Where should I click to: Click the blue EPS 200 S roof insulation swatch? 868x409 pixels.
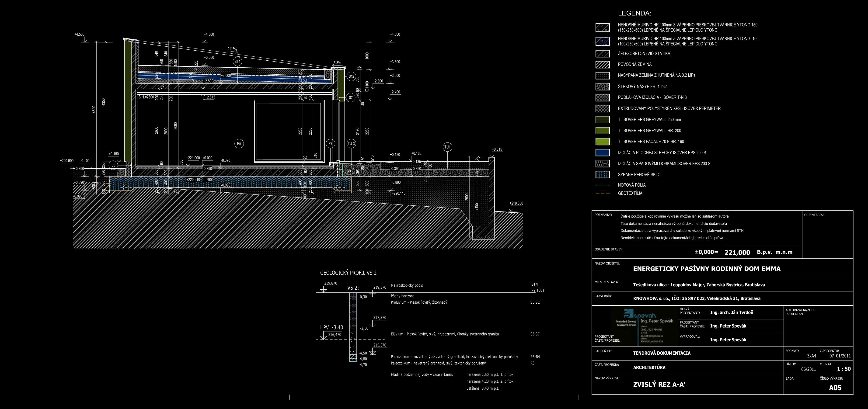coord(603,153)
